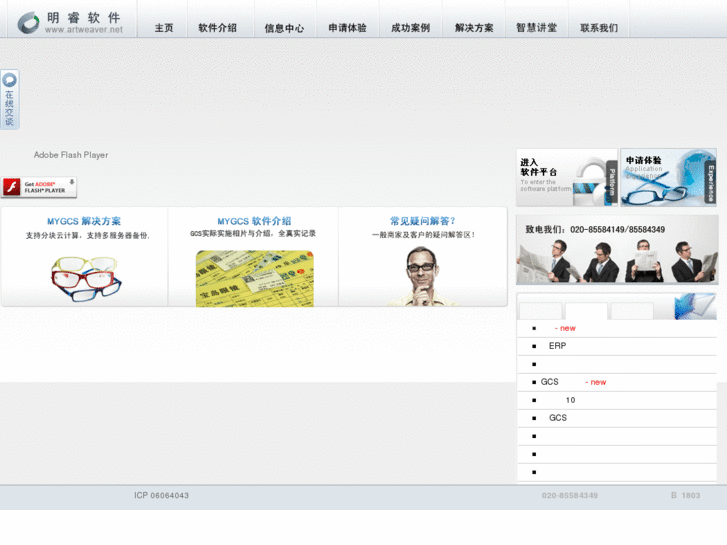Open the 主页 menu item
This screenshot has height=545, width=727.
click(164, 28)
